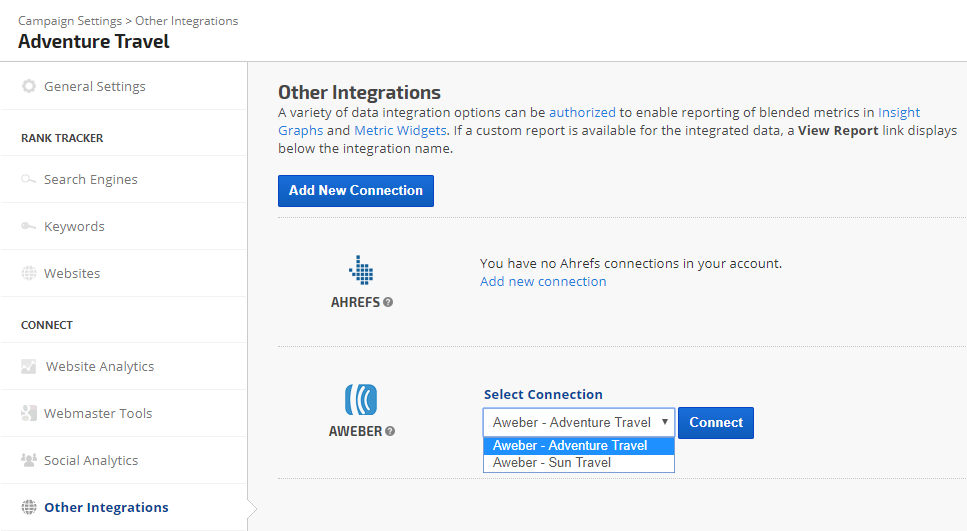Screen dimensions: 967x531
Task: Go to Keywords in sidebar
Action: tap(74, 227)
